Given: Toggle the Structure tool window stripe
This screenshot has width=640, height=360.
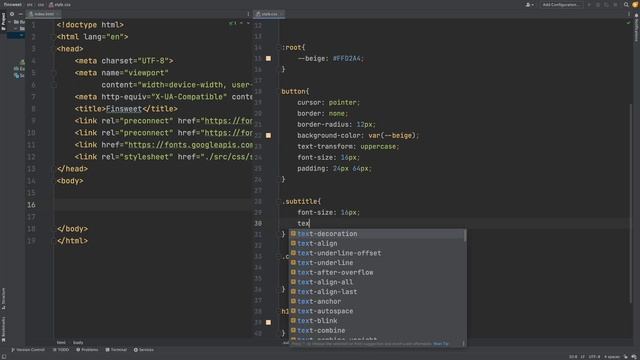Looking at the screenshot, I should click(3, 299).
